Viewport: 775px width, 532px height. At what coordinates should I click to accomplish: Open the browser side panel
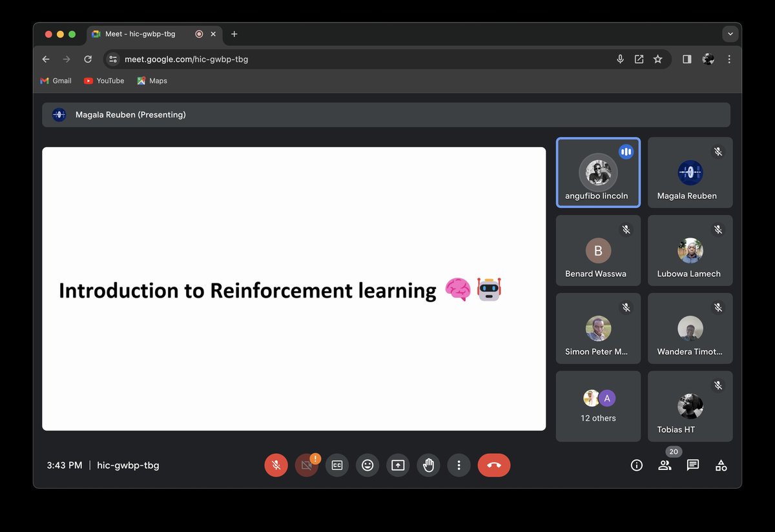(x=687, y=59)
